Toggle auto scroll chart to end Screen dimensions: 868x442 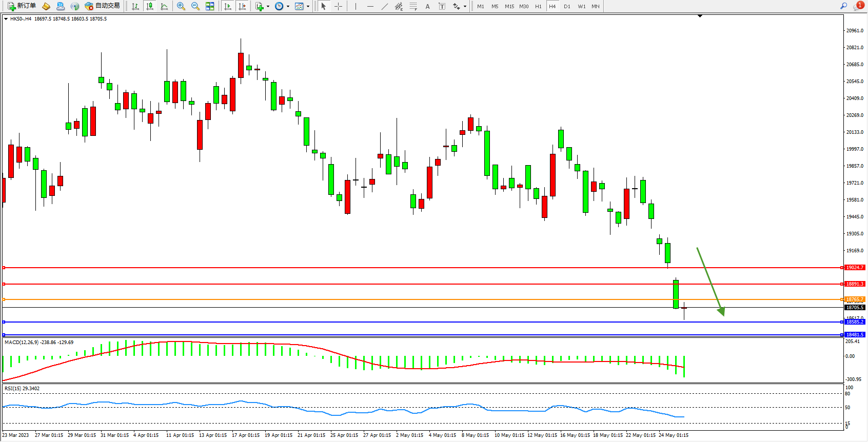coord(228,6)
